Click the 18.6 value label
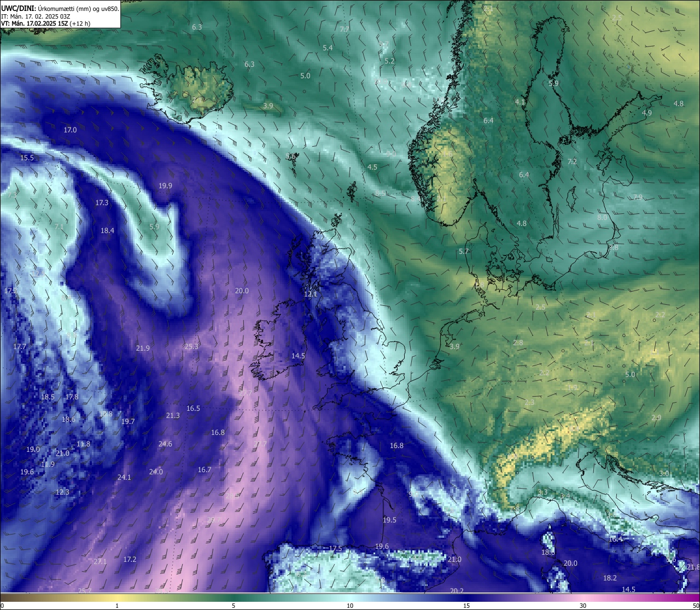The height and width of the screenshot is (610, 700). coord(68,420)
